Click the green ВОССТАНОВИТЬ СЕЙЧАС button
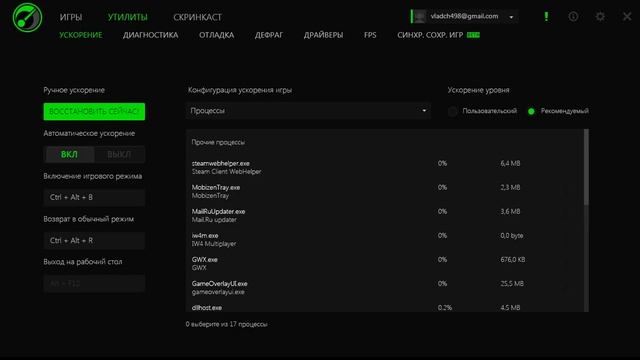Screen dimensions: 640x360 click(x=94, y=111)
